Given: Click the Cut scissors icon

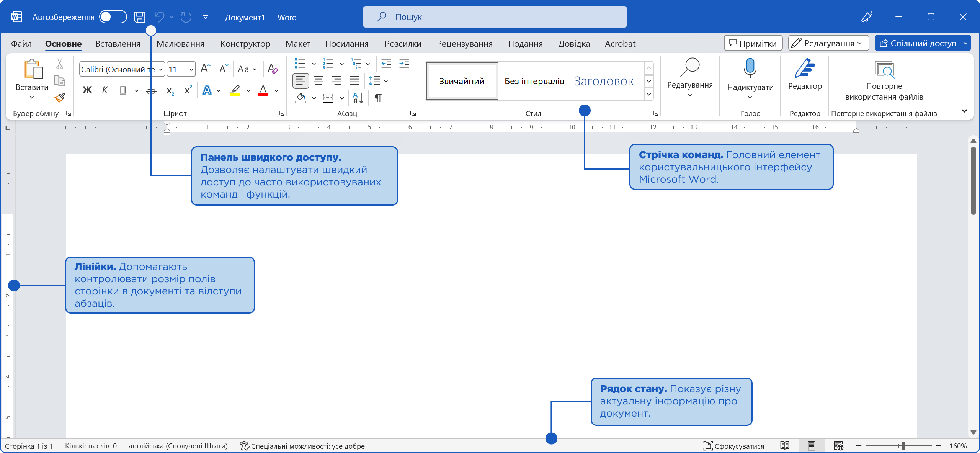Looking at the screenshot, I should [x=59, y=64].
